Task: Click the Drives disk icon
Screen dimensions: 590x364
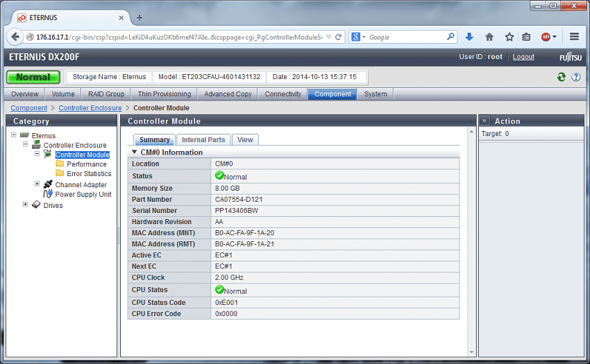Action: click(x=36, y=205)
